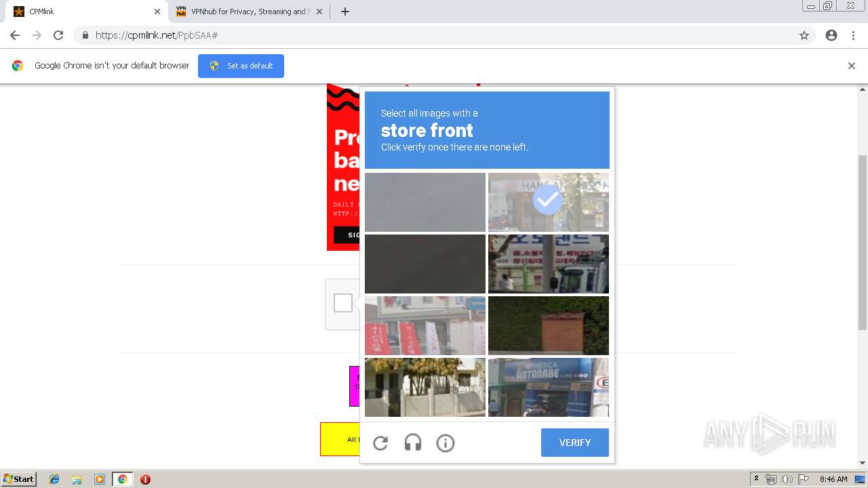This screenshot has width=868, height=488.
Task: Select the white fence house tile
Action: (x=425, y=387)
